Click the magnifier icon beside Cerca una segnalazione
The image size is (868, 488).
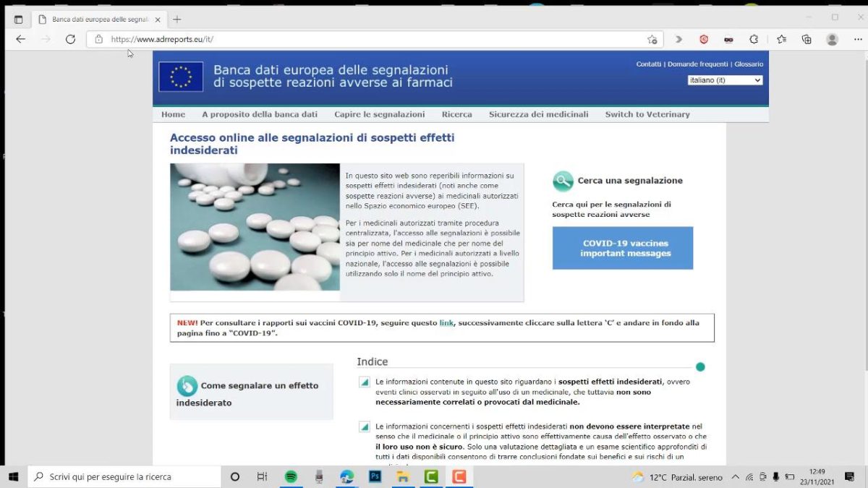(563, 181)
